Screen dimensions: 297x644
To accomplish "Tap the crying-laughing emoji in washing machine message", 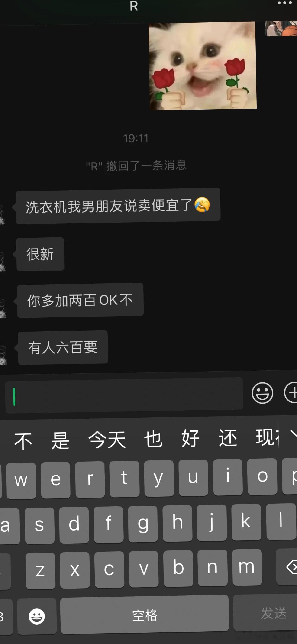I will click(x=202, y=204).
